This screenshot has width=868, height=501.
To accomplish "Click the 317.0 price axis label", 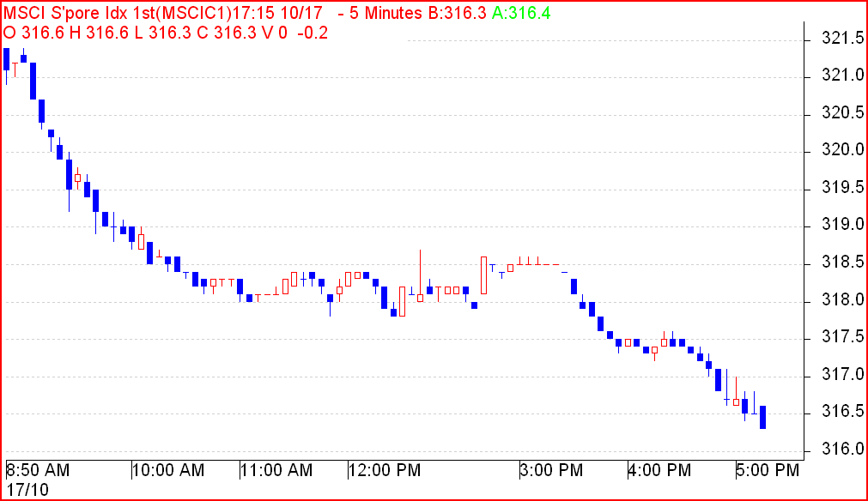I will click(842, 374).
